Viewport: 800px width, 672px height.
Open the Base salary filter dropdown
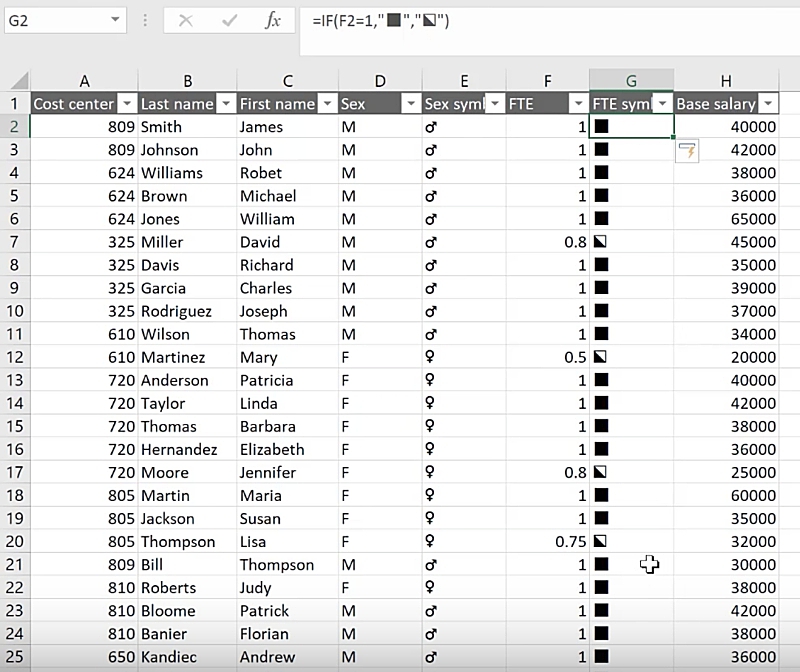[x=768, y=104]
